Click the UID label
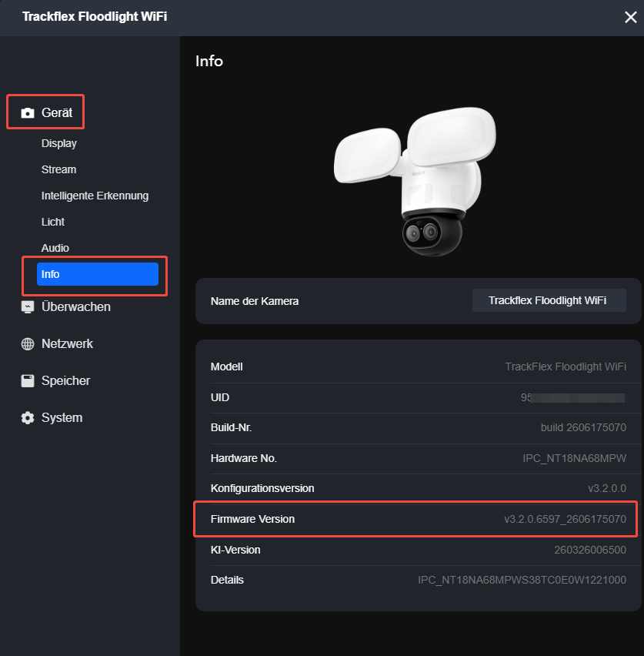This screenshot has width=644, height=656. pos(220,397)
